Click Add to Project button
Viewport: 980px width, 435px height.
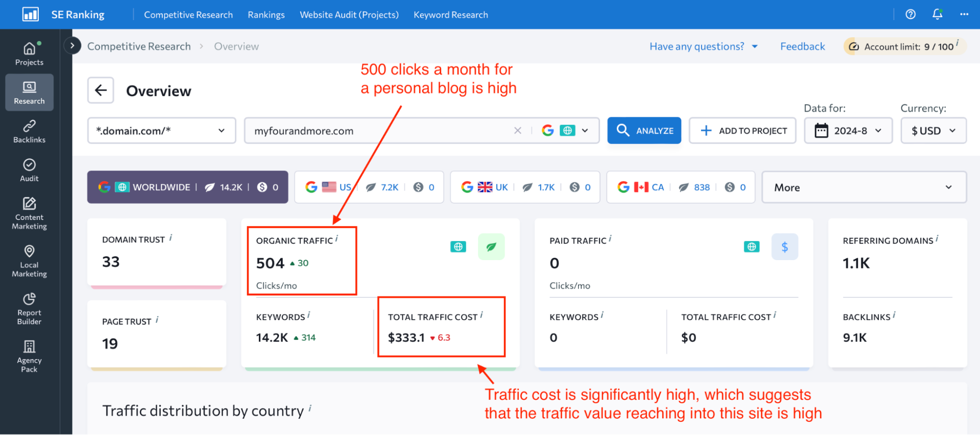[742, 130]
